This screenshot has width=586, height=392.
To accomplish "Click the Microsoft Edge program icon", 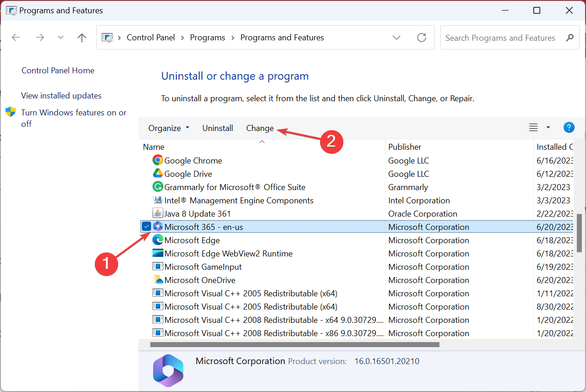I will [157, 240].
